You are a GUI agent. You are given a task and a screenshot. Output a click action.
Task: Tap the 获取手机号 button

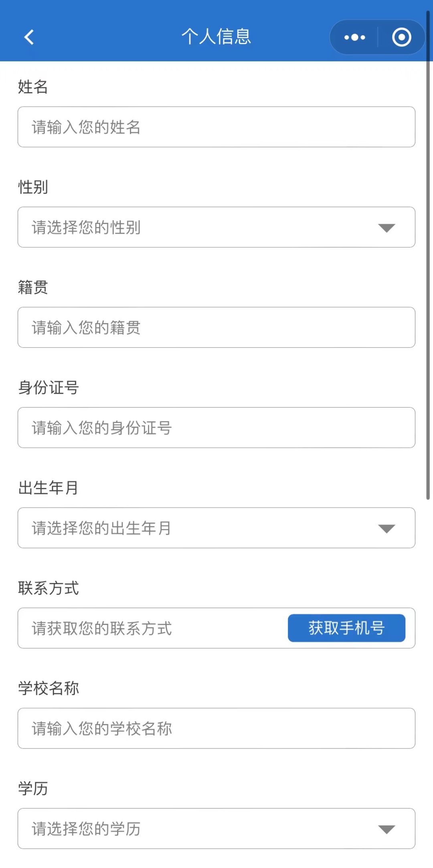tap(347, 628)
